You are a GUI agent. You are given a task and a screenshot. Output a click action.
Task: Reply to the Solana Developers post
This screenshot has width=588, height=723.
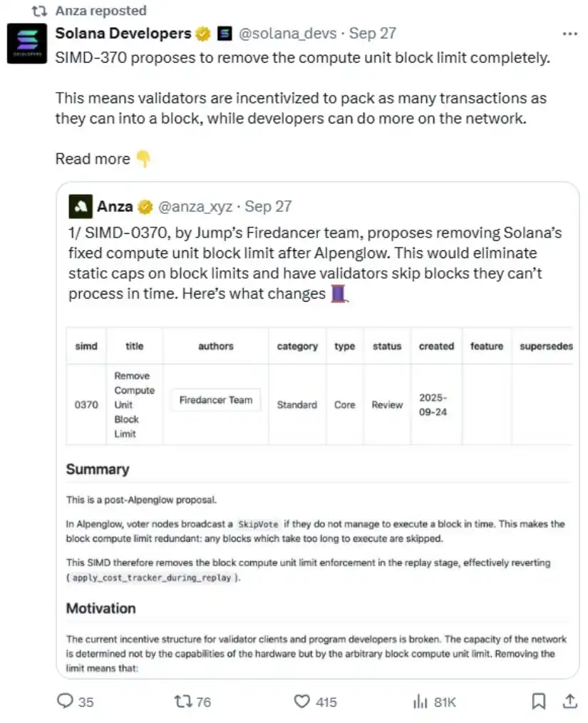tap(65, 702)
